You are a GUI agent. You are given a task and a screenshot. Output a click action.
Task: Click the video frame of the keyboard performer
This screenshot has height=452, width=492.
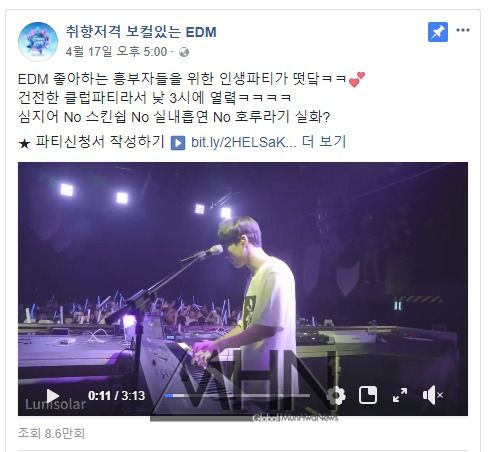pos(243,273)
